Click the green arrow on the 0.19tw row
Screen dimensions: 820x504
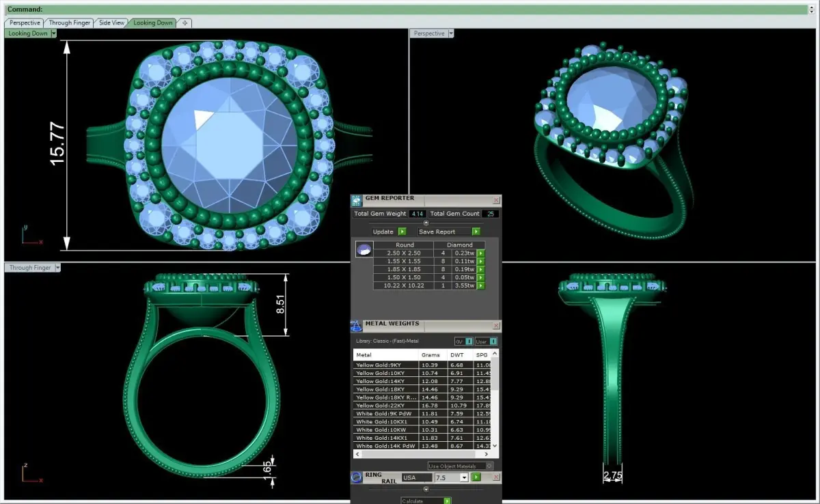481,269
